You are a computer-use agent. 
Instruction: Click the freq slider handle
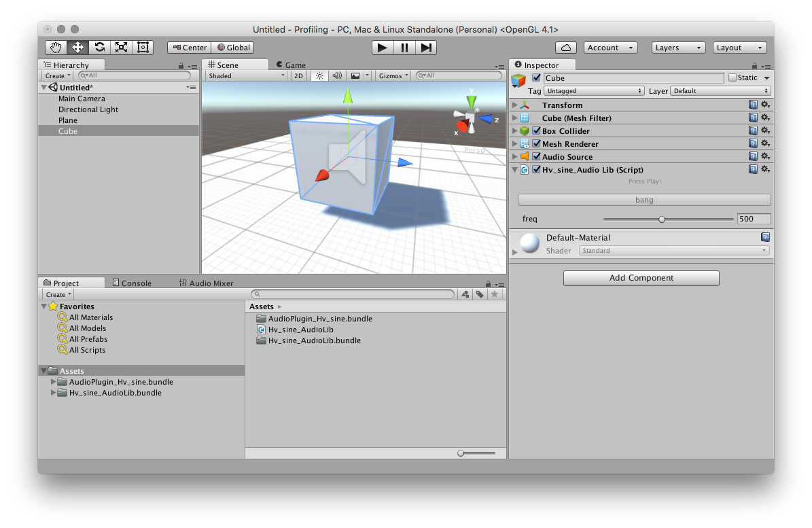tap(661, 219)
